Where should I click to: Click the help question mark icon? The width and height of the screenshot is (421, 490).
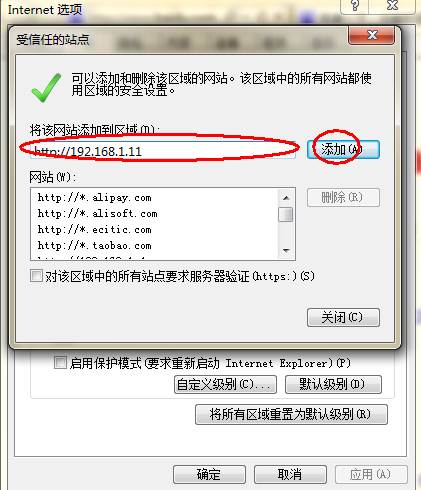pyautogui.click(x=355, y=6)
